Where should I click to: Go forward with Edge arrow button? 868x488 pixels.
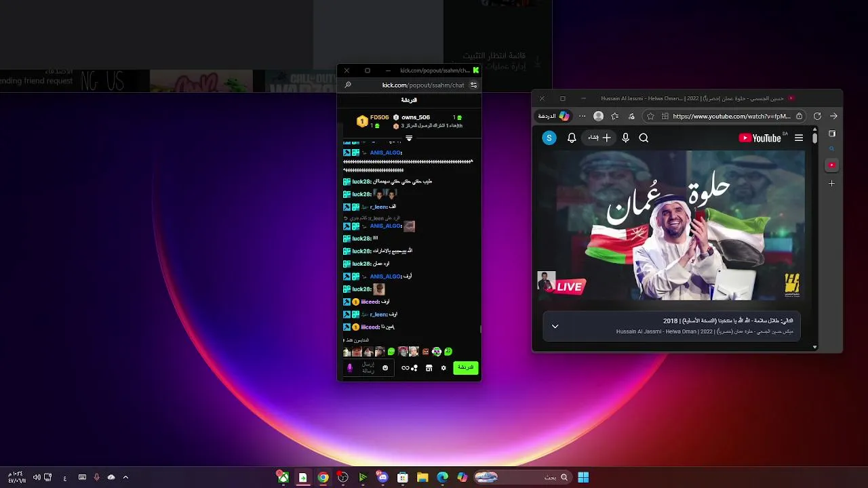point(833,117)
